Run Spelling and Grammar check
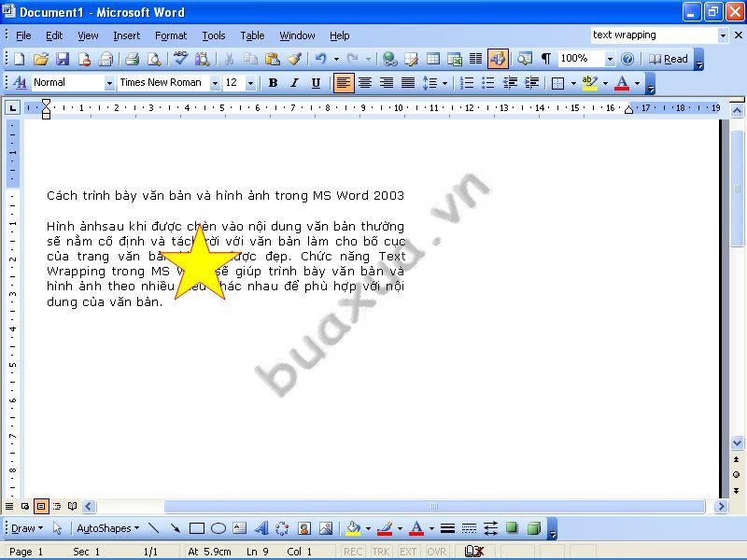Screen dimensions: 747x560 180,59
